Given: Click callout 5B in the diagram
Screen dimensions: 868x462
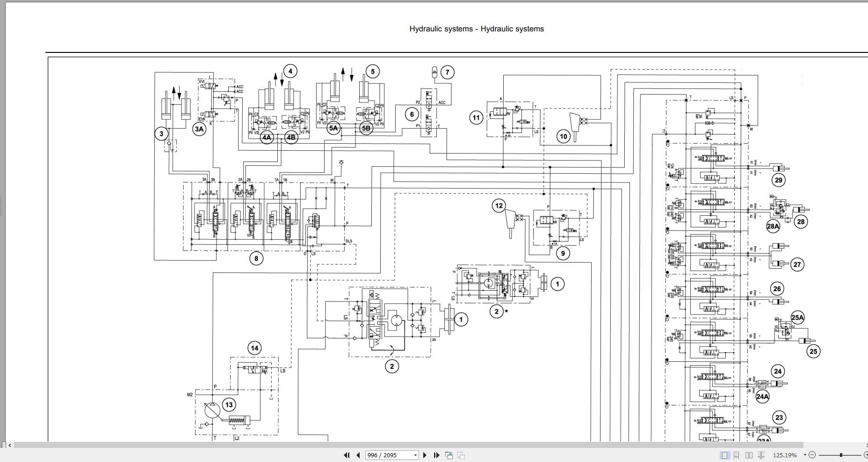Looking at the screenshot, I should click(366, 128).
